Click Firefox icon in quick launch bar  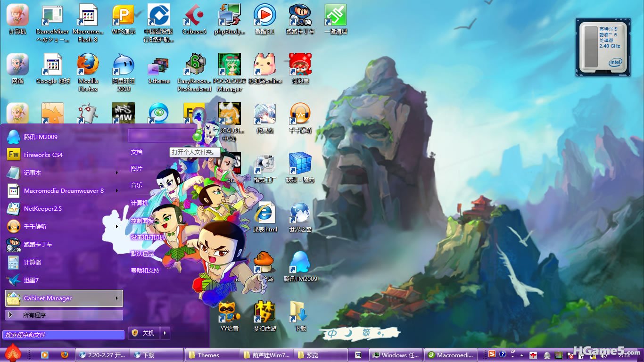click(65, 355)
